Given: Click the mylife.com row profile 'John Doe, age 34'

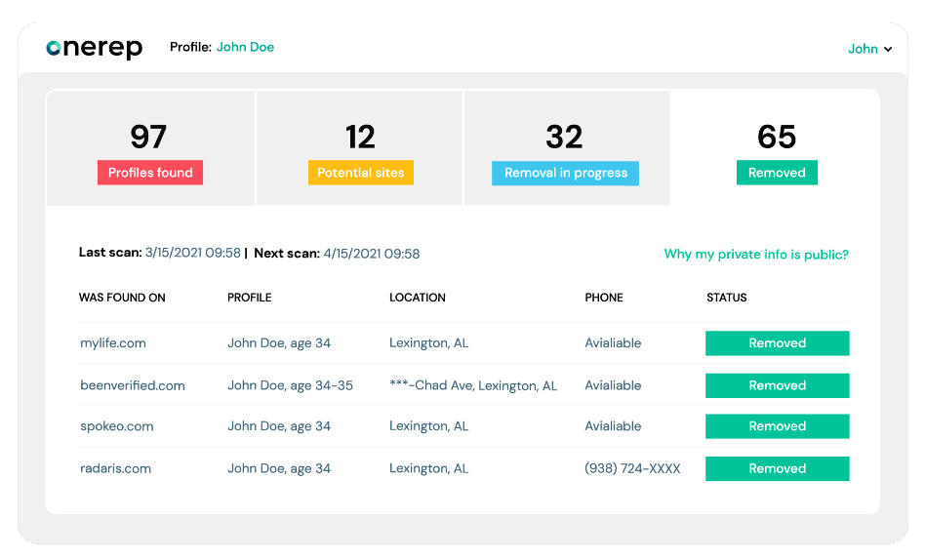Looking at the screenshot, I should (x=279, y=342).
